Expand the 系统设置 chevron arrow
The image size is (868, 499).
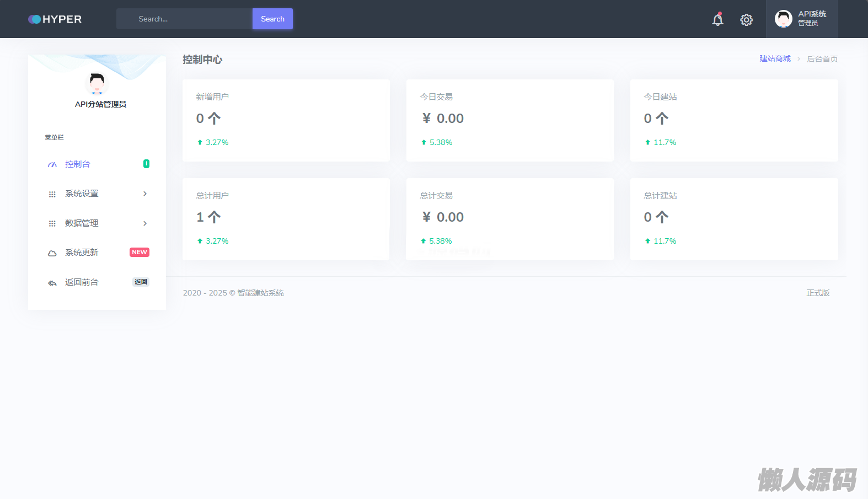[x=145, y=194]
